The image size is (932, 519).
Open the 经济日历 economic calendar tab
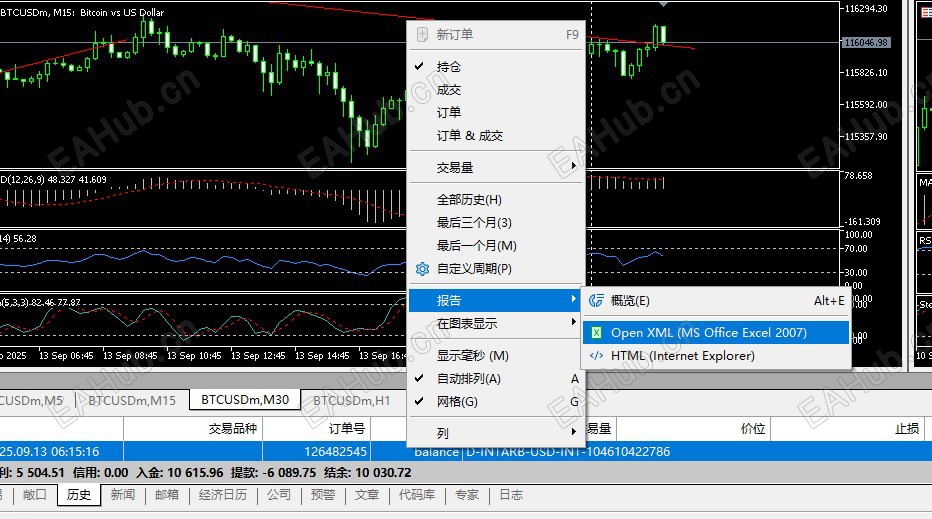click(x=223, y=495)
